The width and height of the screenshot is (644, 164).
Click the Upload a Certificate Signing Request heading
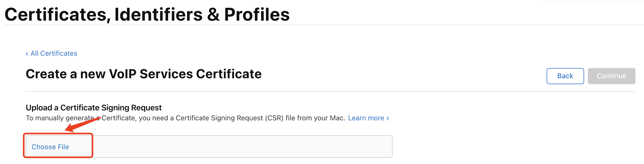(94, 108)
